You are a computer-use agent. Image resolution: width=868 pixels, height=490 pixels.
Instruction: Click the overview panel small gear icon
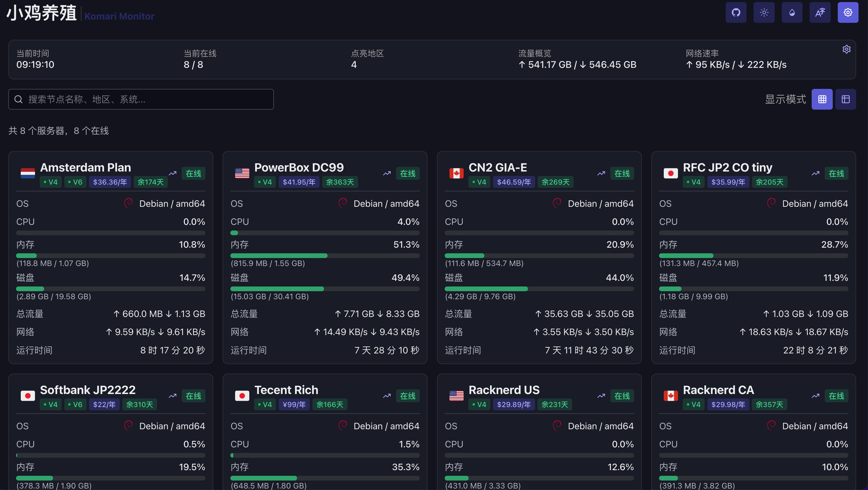pos(846,49)
